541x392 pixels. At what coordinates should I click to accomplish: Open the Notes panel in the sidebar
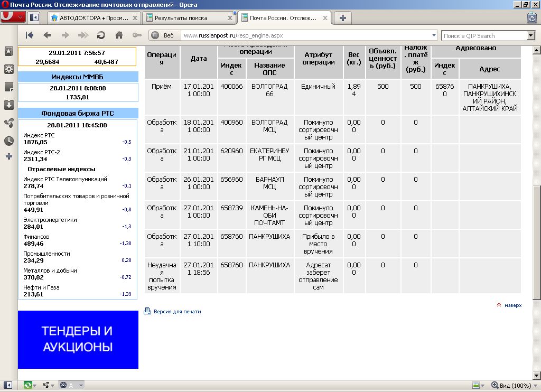tap(8, 87)
